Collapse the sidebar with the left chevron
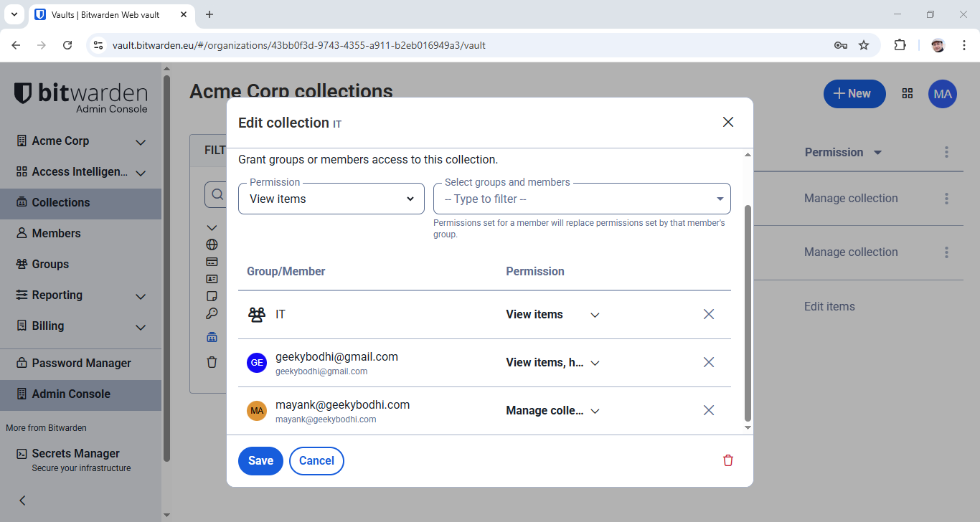This screenshot has width=980, height=522. tap(22, 500)
